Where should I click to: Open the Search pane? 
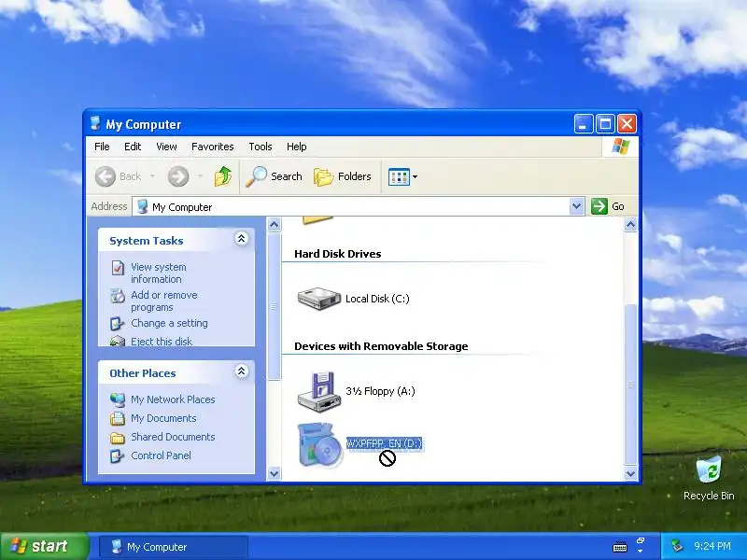pos(274,176)
